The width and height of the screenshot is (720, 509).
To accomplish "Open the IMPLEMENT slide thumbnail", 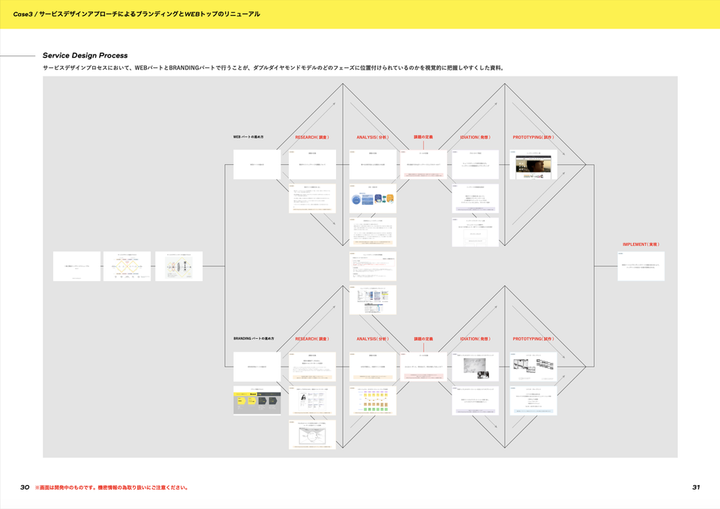I will click(x=641, y=266).
